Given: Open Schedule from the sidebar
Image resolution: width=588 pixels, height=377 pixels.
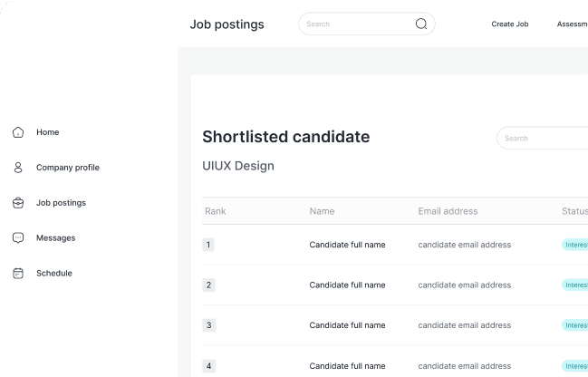Looking at the screenshot, I should point(53,273).
